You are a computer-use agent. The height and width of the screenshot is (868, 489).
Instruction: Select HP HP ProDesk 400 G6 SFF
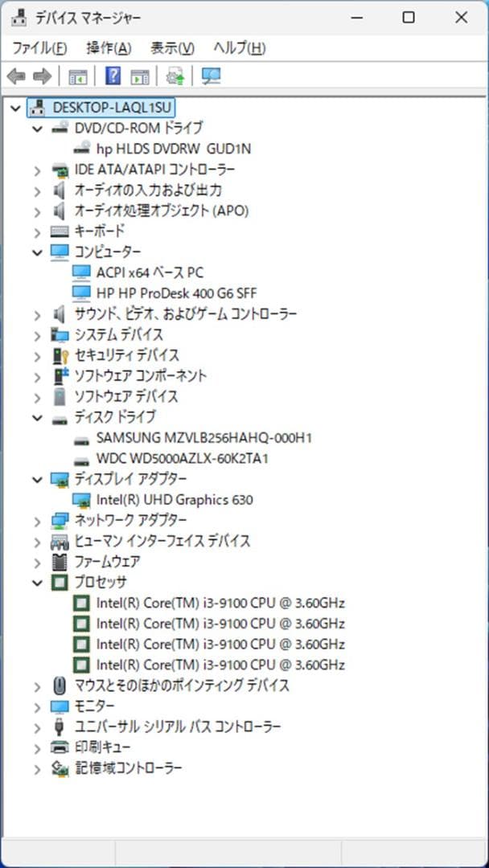coord(176,293)
